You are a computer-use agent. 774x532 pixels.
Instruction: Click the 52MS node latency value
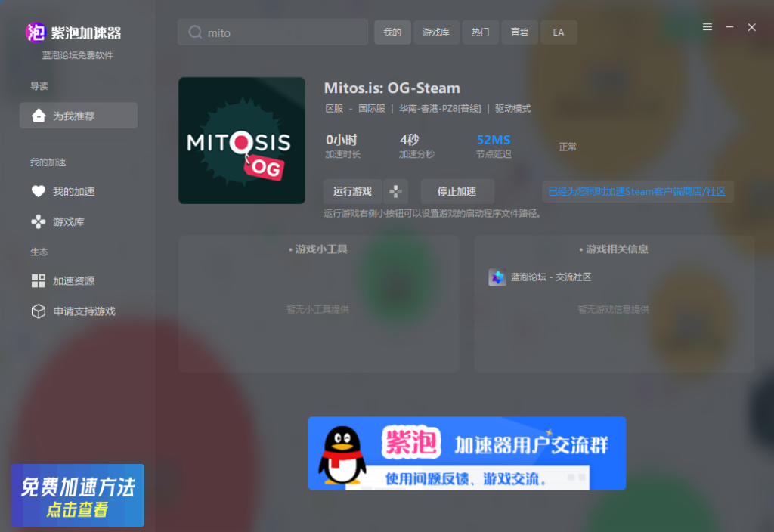[494, 140]
